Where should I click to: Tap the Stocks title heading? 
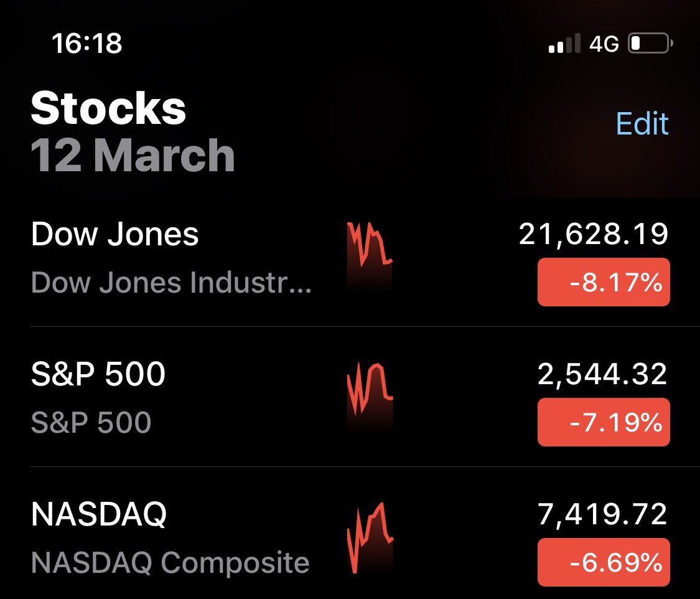[108, 108]
